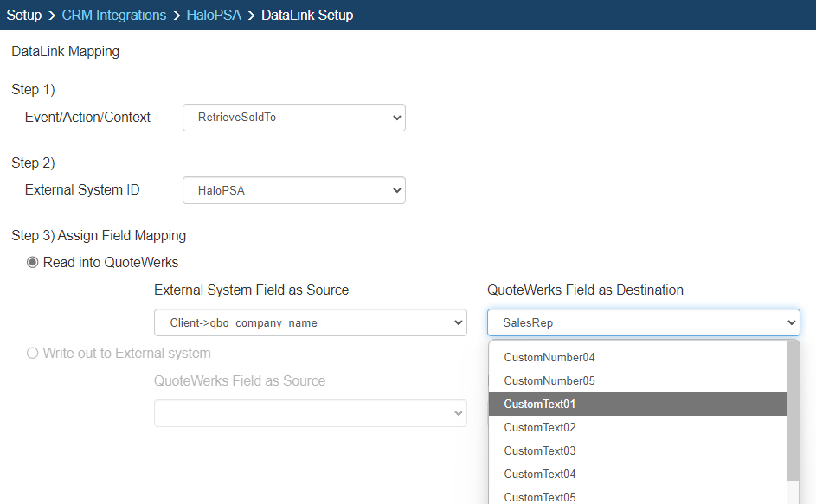Click the disabled QuoteWerks Field as Source dropdown

click(310, 413)
